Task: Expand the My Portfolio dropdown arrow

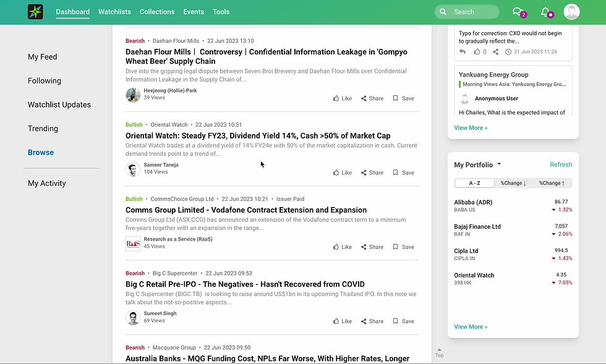Action: (x=499, y=164)
